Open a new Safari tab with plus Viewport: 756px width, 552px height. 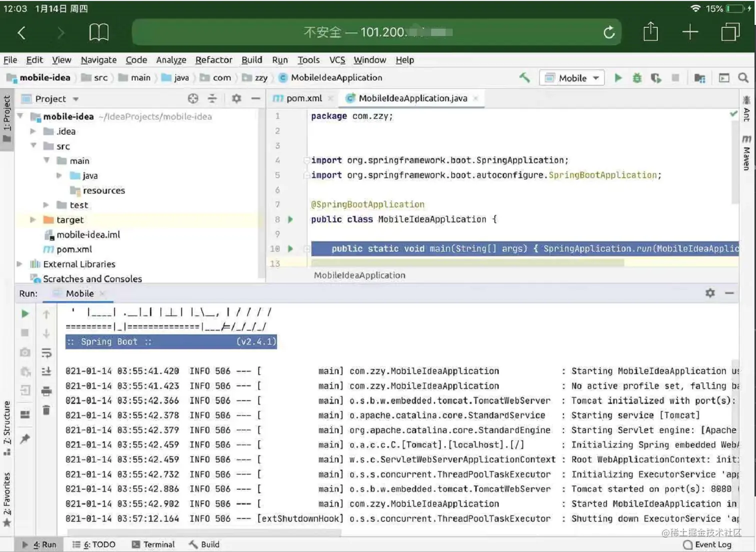690,32
